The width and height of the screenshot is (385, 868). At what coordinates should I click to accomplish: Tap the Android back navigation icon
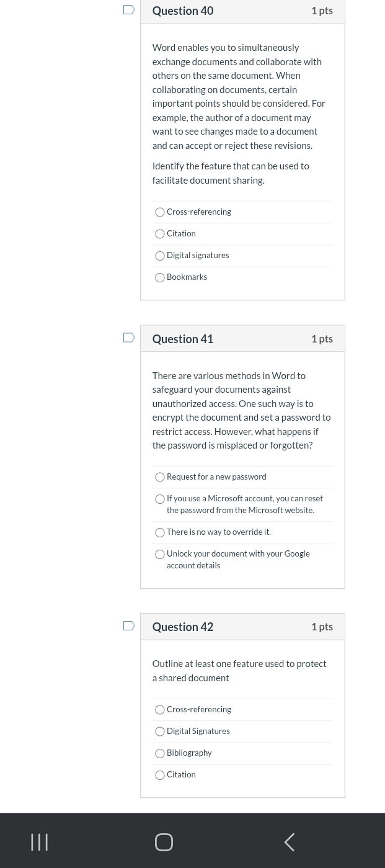point(289,842)
